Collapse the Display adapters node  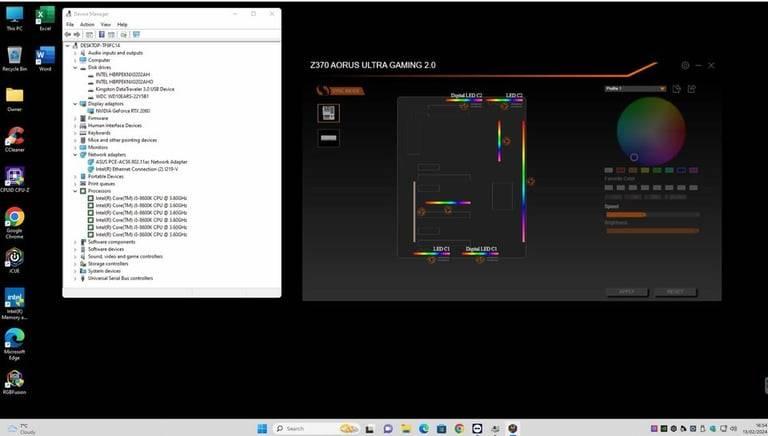pos(75,104)
